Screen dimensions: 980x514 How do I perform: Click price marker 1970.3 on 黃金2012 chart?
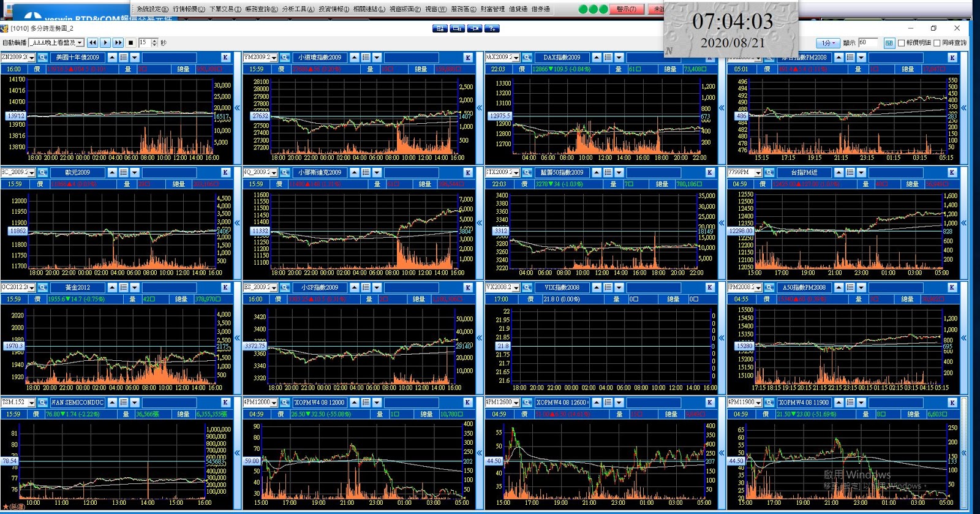coord(14,346)
